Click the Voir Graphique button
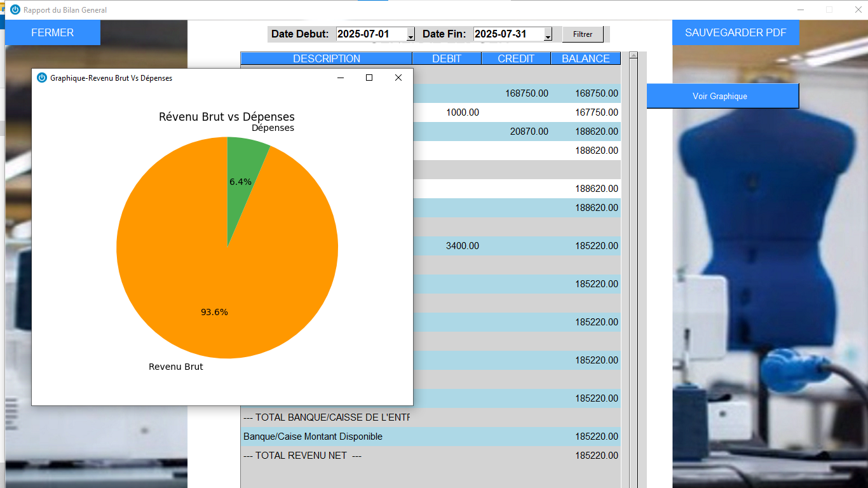The height and width of the screenshot is (488, 868). [722, 97]
